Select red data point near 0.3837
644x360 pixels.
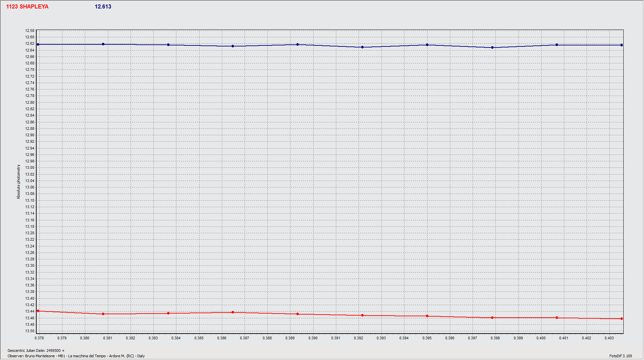(x=168, y=313)
